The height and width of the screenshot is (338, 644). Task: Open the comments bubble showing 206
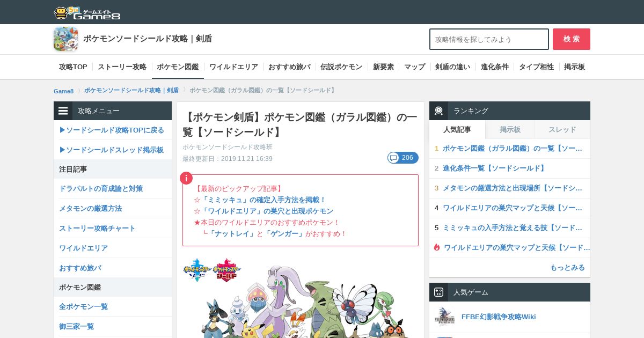(403, 158)
